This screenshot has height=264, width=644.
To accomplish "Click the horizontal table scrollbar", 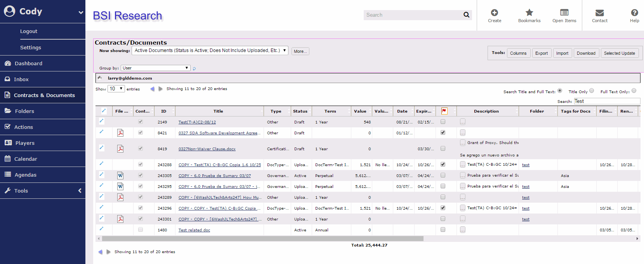I will click(x=262, y=239).
